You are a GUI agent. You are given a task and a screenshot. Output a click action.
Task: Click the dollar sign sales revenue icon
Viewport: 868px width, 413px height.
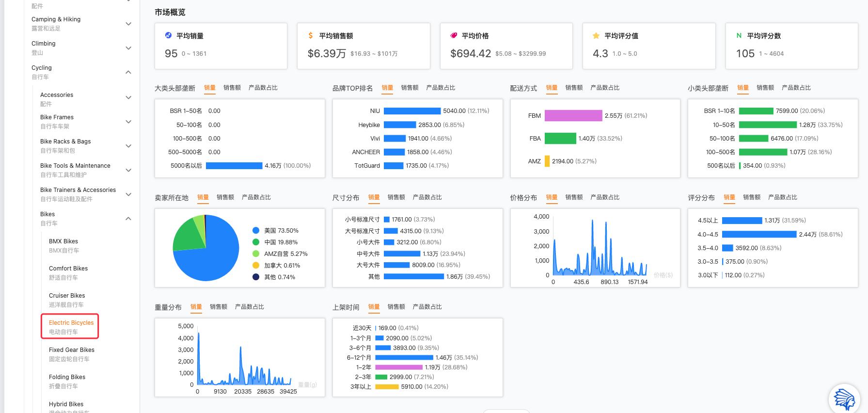(311, 35)
